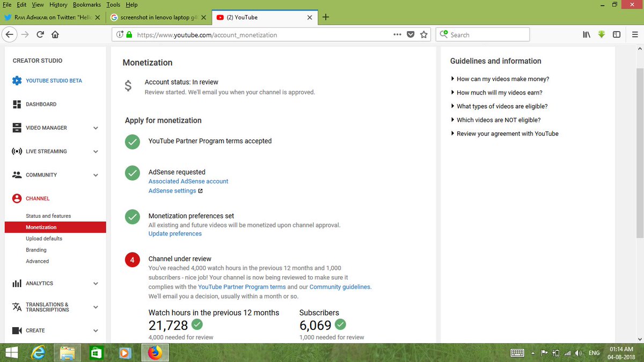Screen dimensions: 644x362
Task: Open the Bookmarks menu
Action: pyautogui.click(x=87, y=4)
